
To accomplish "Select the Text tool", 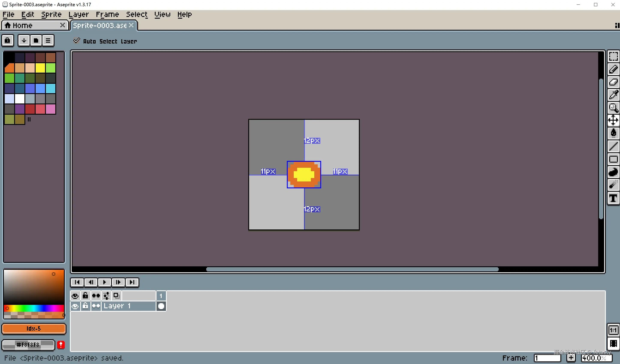I will tap(613, 198).
